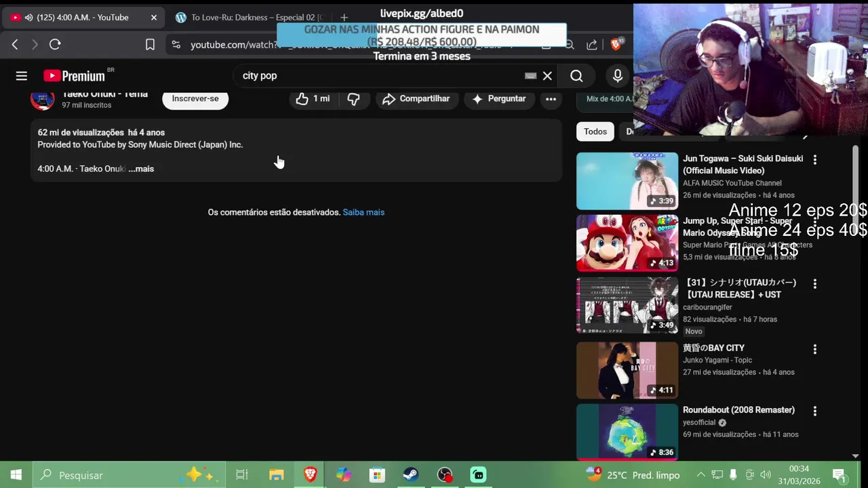
Task: Expand the description with ...mais
Action: pos(141,169)
